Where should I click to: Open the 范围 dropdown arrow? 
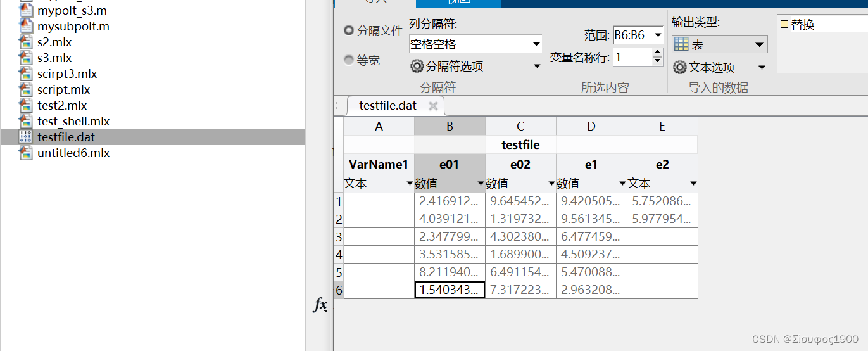tap(658, 35)
